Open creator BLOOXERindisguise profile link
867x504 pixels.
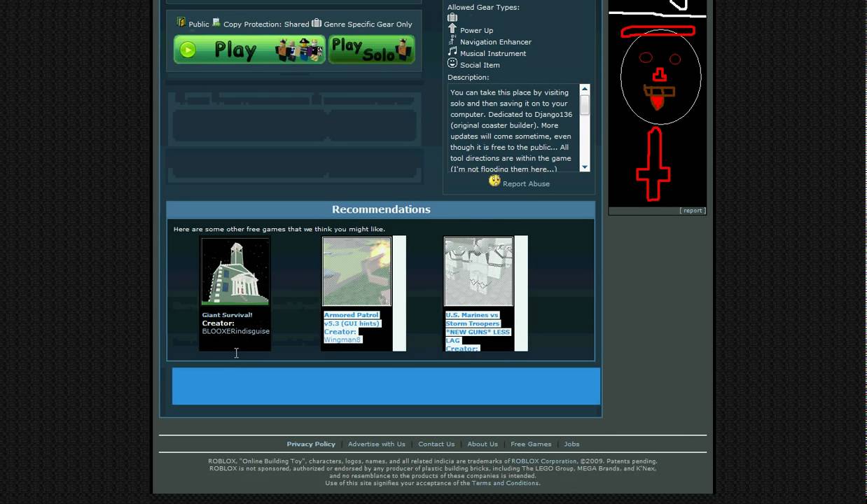click(x=235, y=331)
